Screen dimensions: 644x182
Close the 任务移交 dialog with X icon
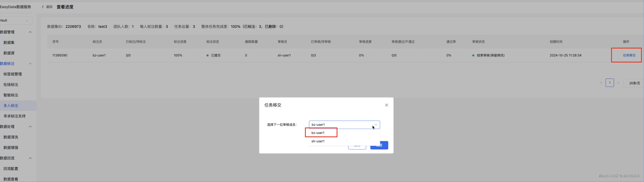click(x=387, y=105)
